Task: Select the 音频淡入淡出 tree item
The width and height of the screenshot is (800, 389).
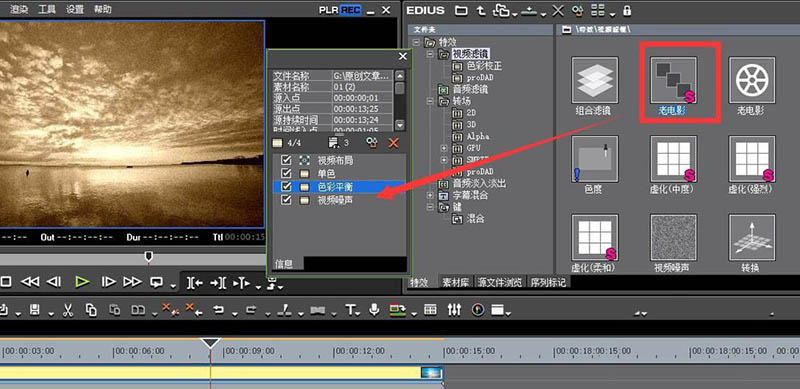Action: (479, 183)
